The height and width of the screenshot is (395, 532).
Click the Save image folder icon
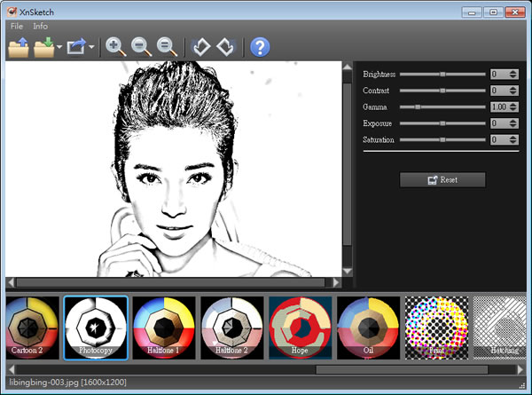tap(43, 47)
